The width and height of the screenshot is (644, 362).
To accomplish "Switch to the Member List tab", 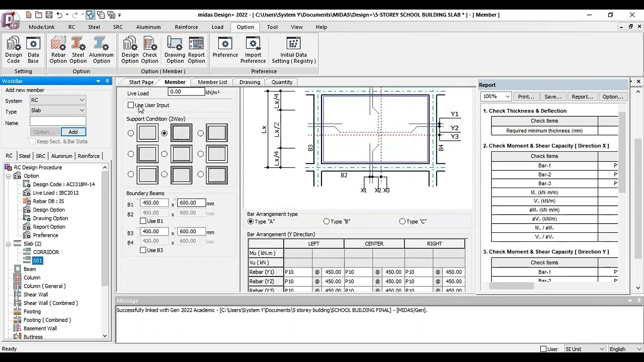I will point(212,82).
